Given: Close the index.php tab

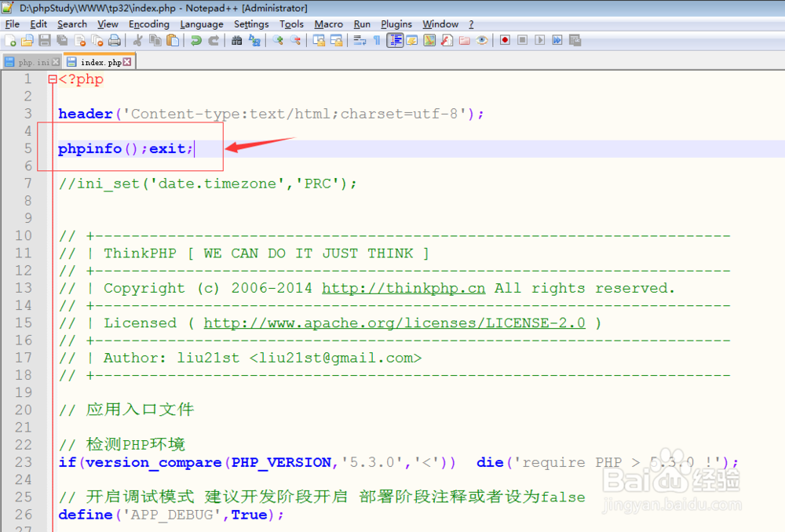Looking at the screenshot, I should (127, 61).
